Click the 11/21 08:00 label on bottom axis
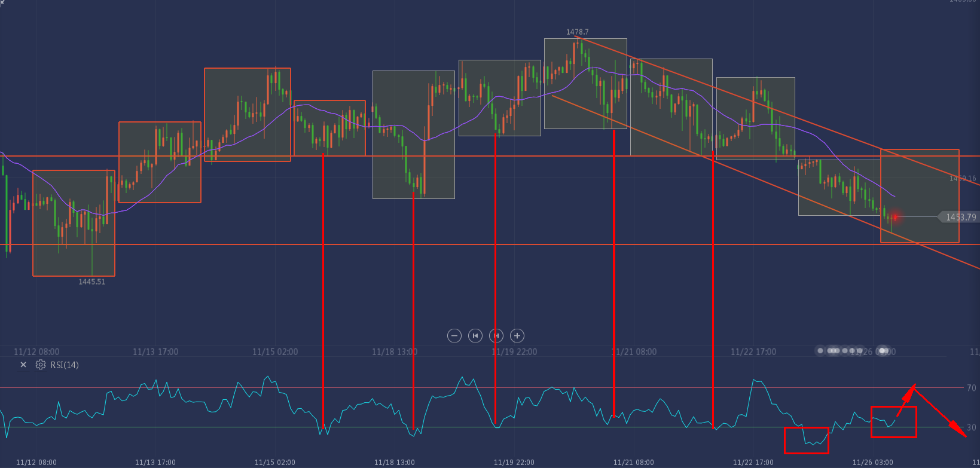This screenshot has height=468, width=980. tap(634, 462)
